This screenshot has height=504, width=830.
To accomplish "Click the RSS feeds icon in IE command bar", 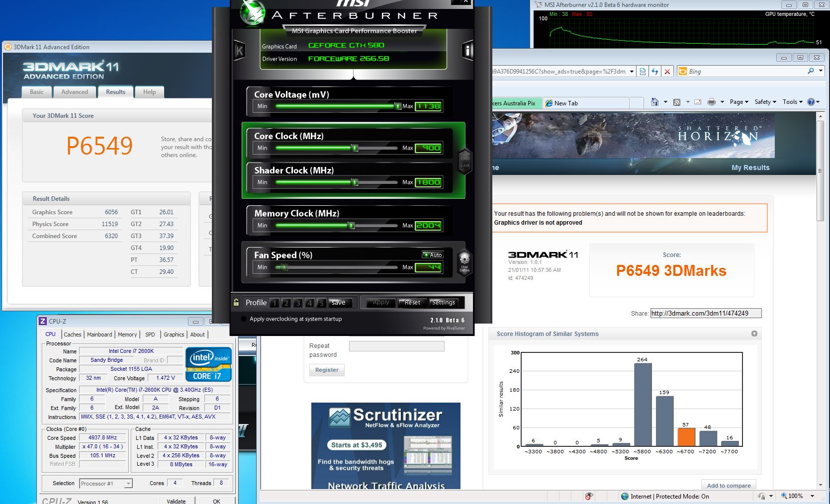I will click(x=677, y=102).
